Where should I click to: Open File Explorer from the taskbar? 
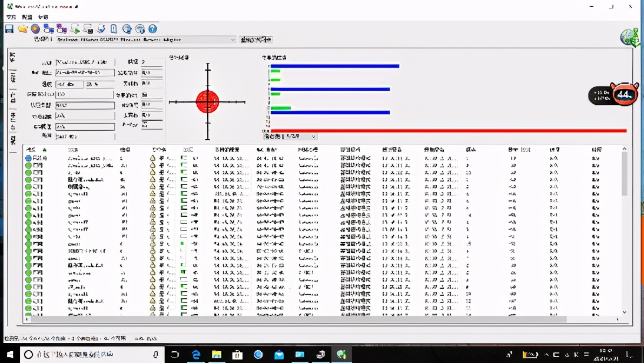pyautogui.click(x=217, y=354)
